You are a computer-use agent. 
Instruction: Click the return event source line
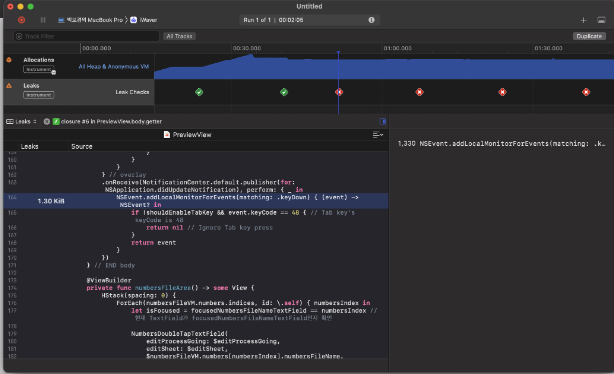point(154,243)
